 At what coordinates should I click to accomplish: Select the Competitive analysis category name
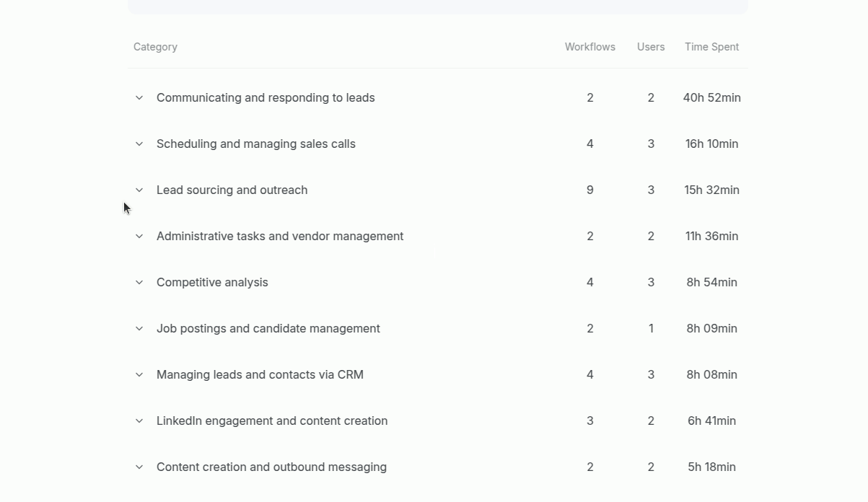(212, 282)
